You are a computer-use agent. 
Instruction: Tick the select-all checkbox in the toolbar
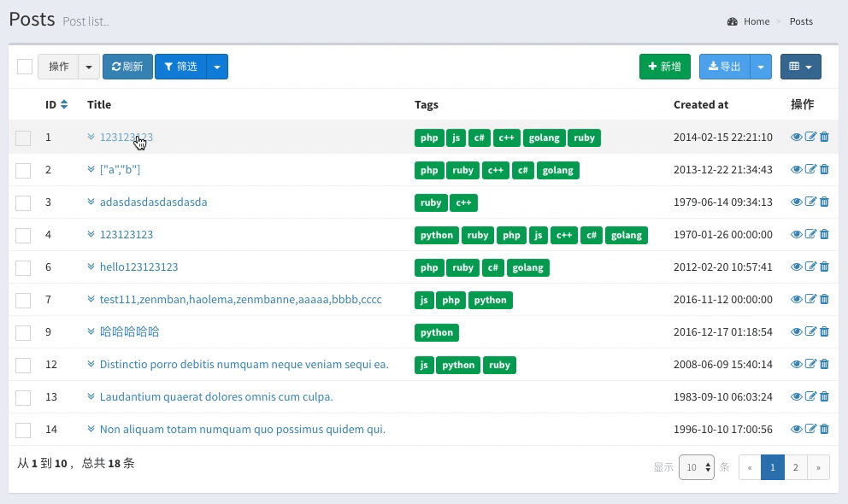[x=25, y=67]
